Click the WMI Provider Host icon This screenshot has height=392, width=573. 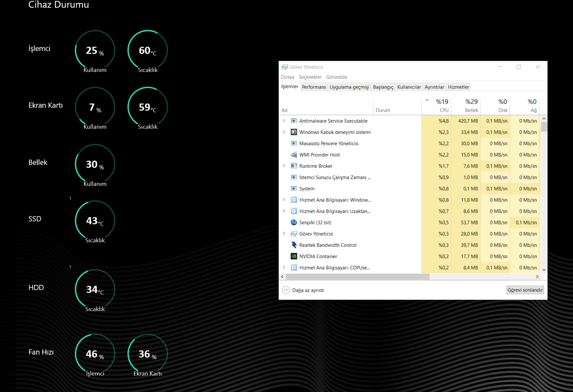click(x=294, y=155)
